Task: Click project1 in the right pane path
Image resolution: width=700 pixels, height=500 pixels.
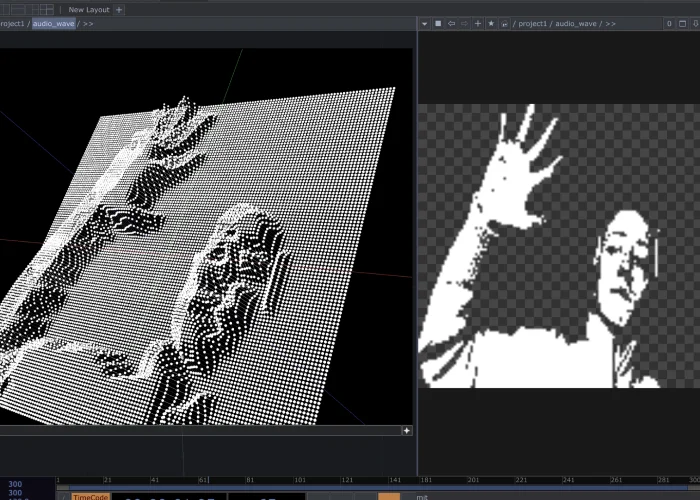Action: tap(534, 24)
